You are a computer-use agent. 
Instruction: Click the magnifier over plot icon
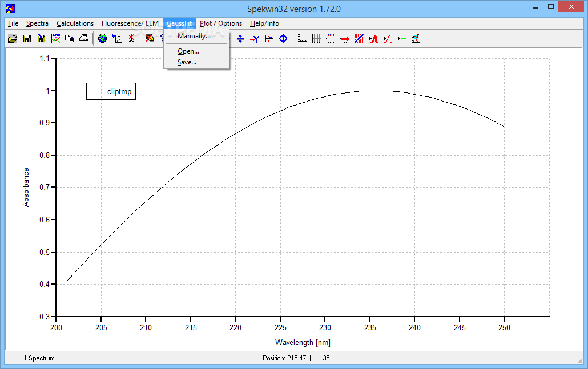pos(416,38)
